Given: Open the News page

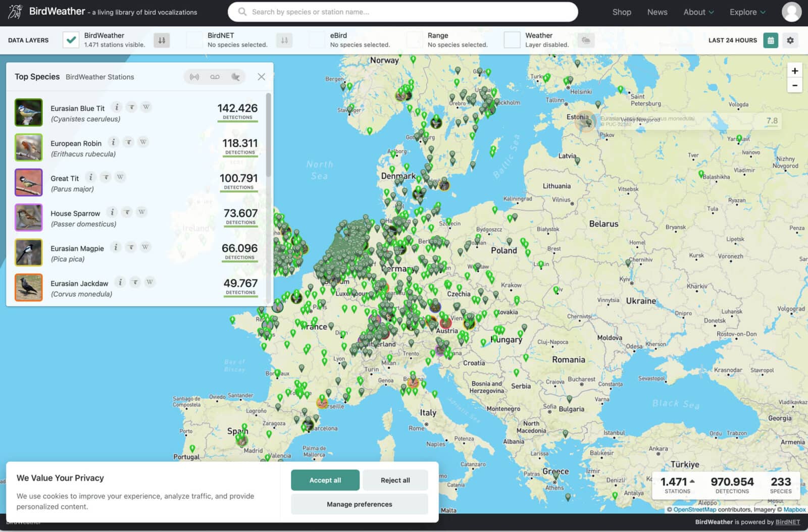Looking at the screenshot, I should point(657,12).
